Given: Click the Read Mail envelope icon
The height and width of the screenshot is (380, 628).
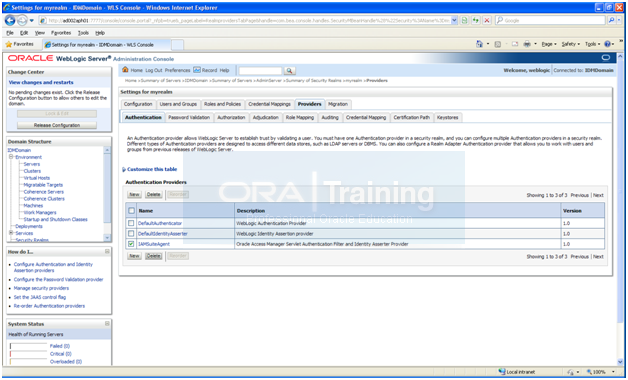Looking at the screenshot, I should point(515,44).
